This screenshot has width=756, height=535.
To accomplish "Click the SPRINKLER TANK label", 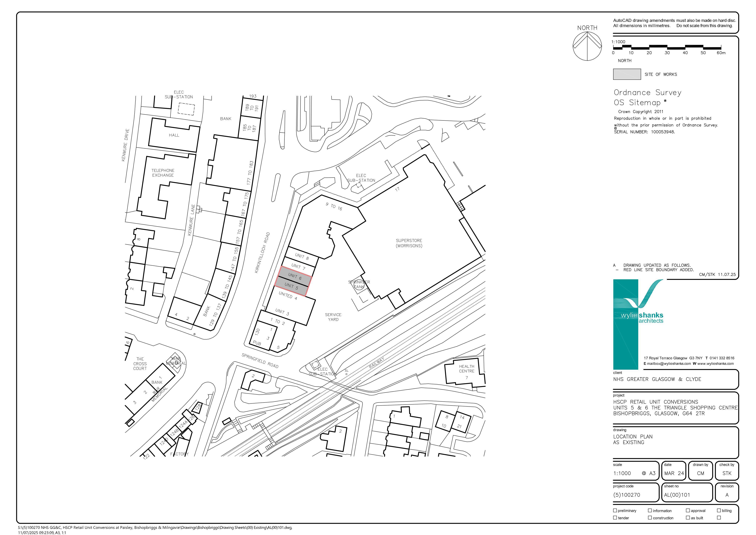I will (359, 284).
